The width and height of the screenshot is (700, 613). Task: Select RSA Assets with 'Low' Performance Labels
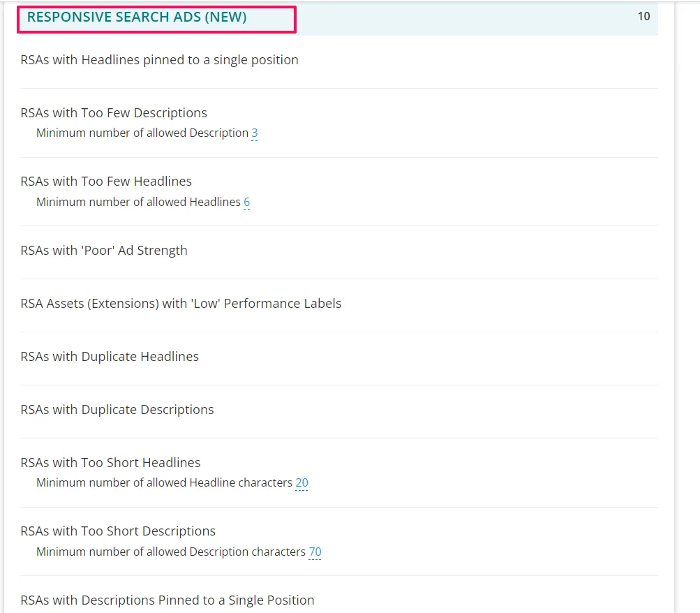coord(181,304)
